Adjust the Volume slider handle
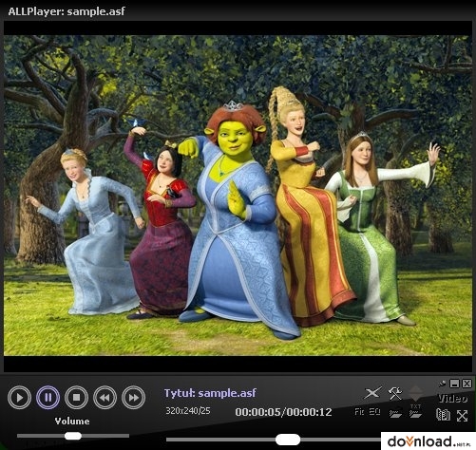The width and height of the screenshot is (476, 450). (73, 436)
